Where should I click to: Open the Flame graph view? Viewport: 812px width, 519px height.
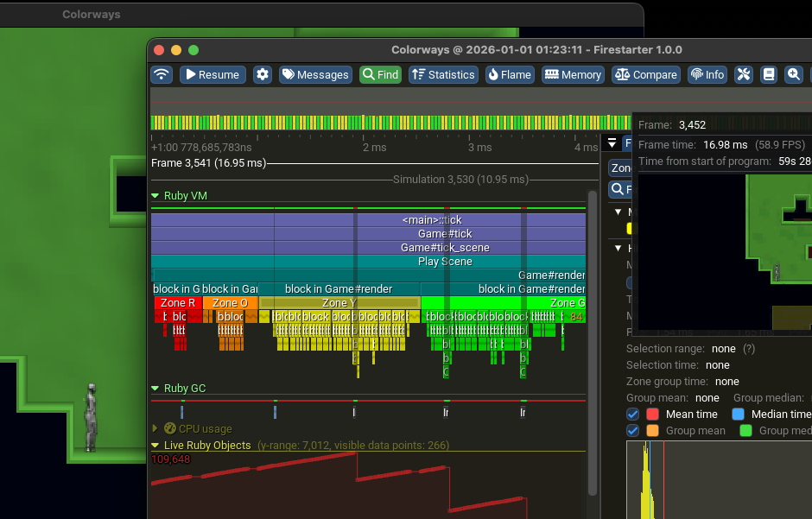pyautogui.click(x=509, y=75)
